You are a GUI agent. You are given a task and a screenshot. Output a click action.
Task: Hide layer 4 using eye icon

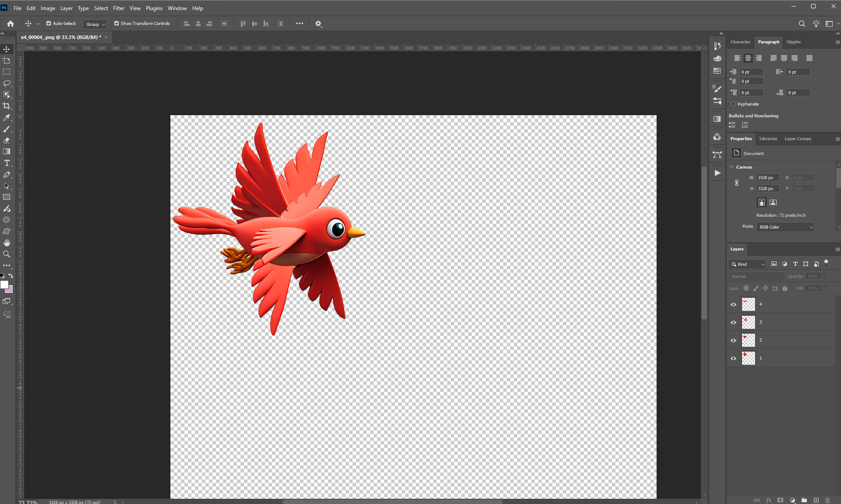pos(733,304)
